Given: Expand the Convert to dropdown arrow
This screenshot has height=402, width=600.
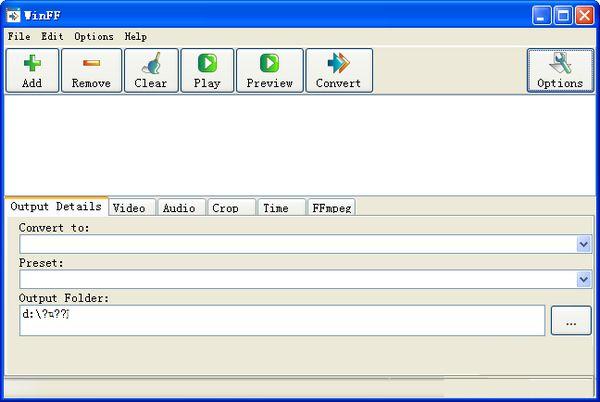Looking at the screenshot, I should 584,244.
